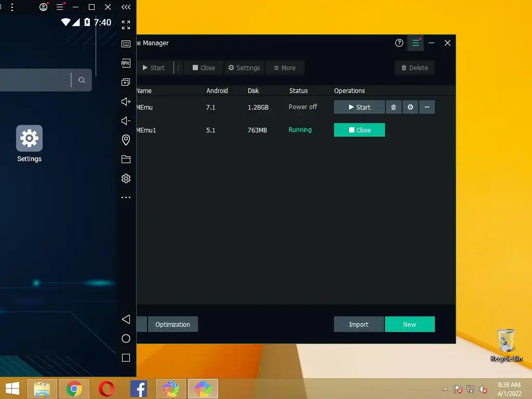Viewport: 532px width, 399px height.
Task: Open MEmu instance settings gear
Action: coord(410,107)
